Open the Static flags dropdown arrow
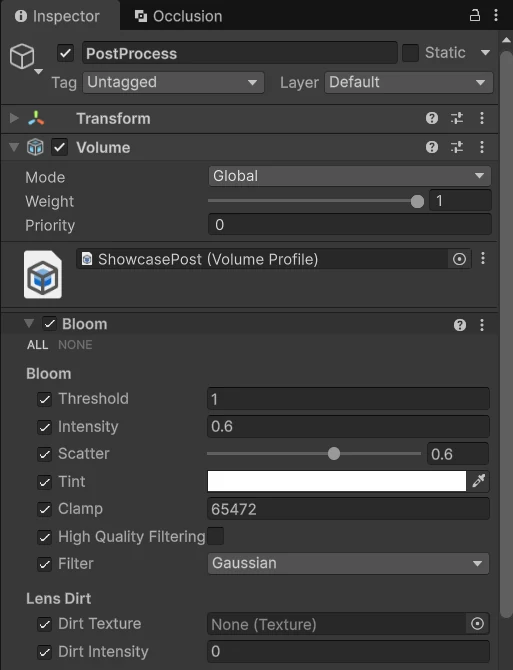The image size is (513, 670). tap(485, 53)
